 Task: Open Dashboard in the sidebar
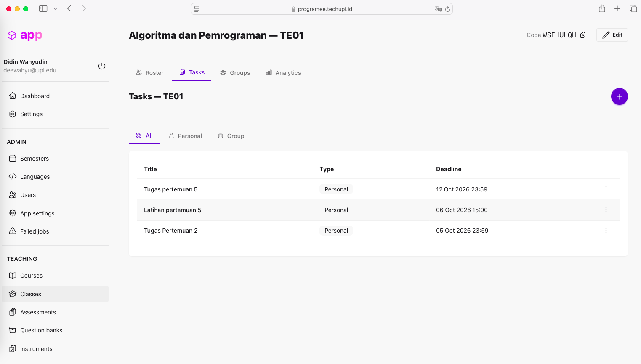tap(55, 96)
